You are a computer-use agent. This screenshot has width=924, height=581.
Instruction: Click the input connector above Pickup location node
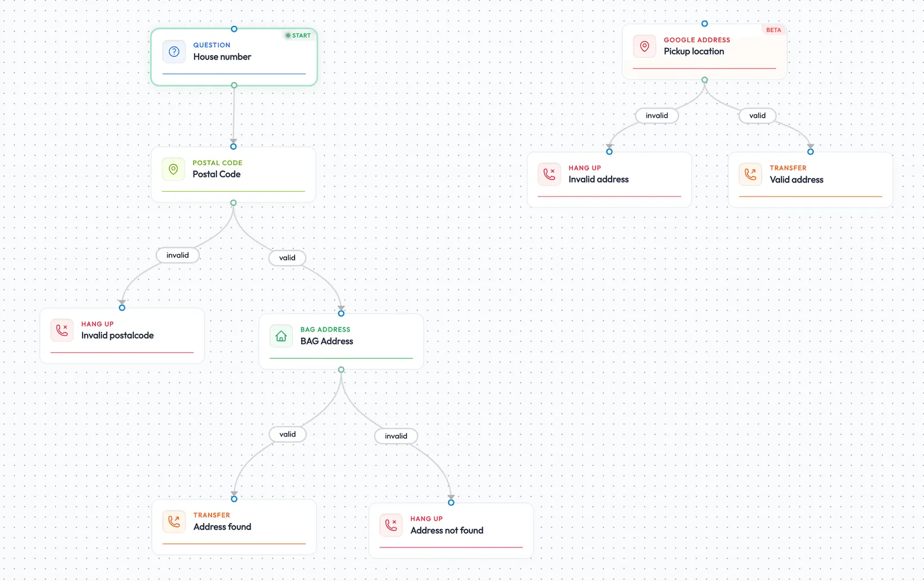tap(705, 24)
